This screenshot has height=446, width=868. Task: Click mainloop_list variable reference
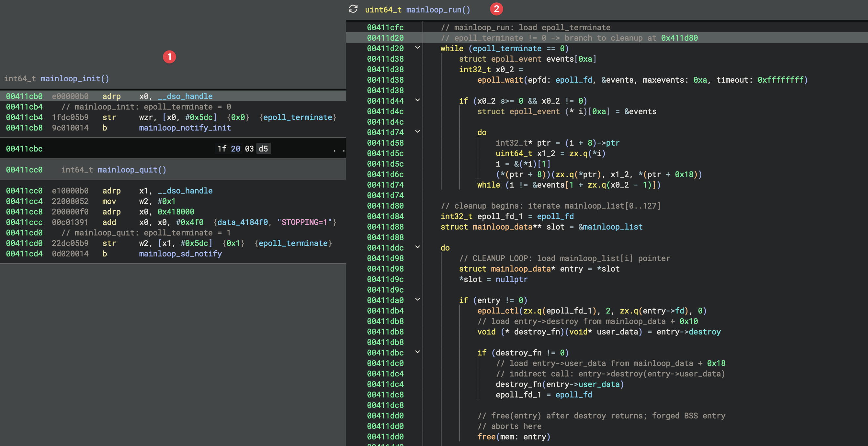click(x=613, y=227)
